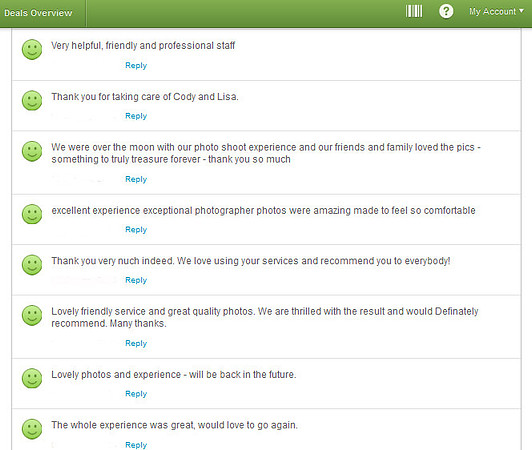
Task: Click smiley next to 'Very helpful, friendly' review
Action: pos(32,50)
